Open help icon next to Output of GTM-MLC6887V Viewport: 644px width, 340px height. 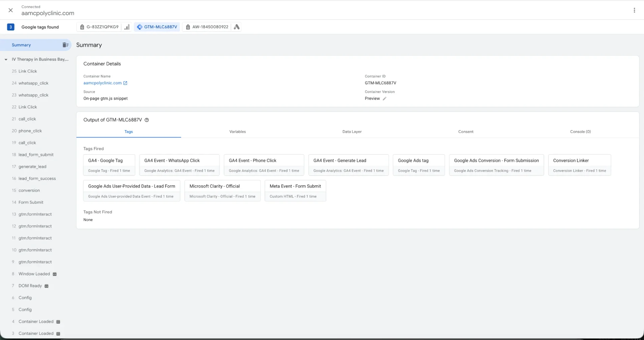pos(147,120)
